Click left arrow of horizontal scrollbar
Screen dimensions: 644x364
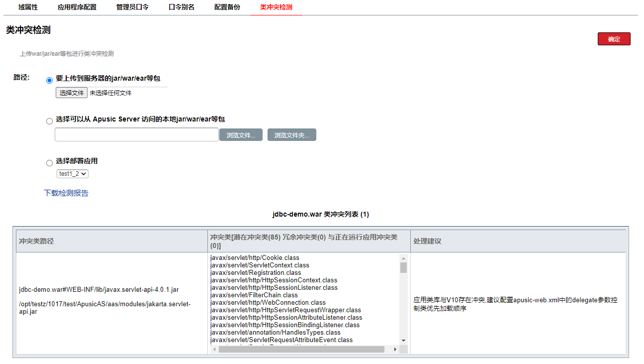tap(214, 350)
